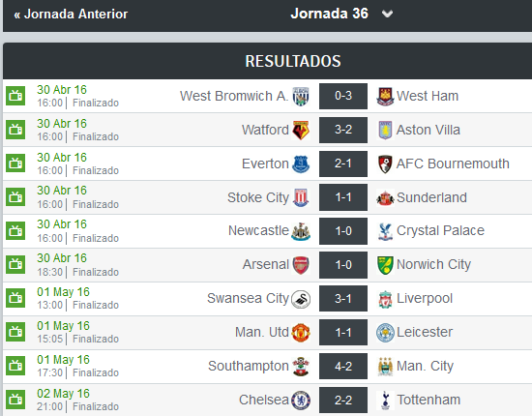The image size is (532, 416).
Task: Click the TV icon for West Bromwich match
Action: point(15,96)
